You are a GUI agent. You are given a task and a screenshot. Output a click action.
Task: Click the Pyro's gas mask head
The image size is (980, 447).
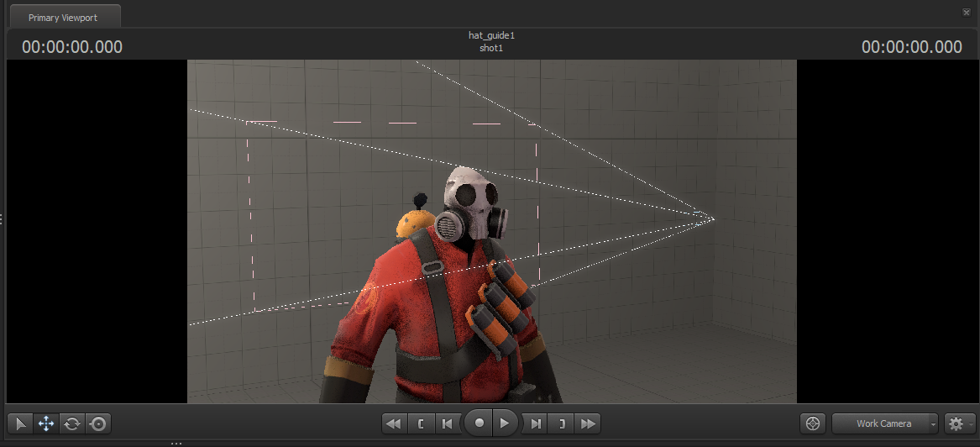point(473,205)
